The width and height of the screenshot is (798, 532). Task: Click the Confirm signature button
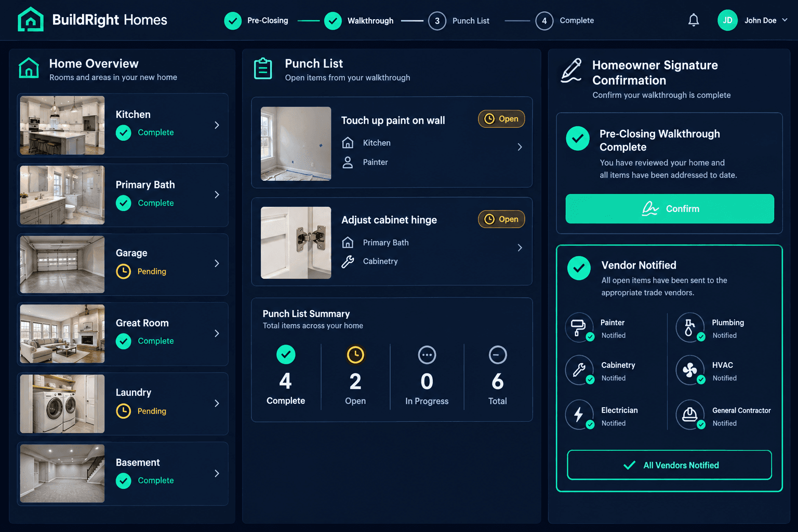(670, 209)
